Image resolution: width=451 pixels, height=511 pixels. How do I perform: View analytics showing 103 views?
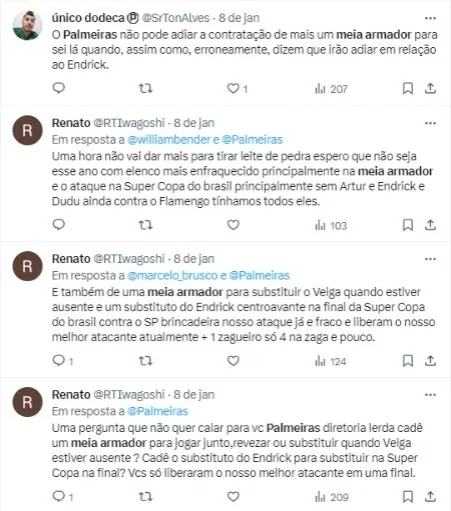tap(331, 225)
